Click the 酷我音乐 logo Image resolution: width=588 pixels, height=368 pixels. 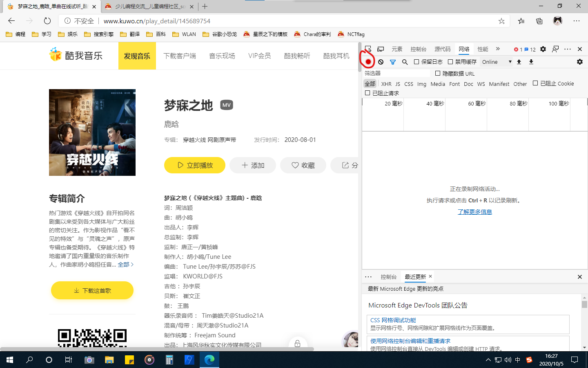[76, 55]
